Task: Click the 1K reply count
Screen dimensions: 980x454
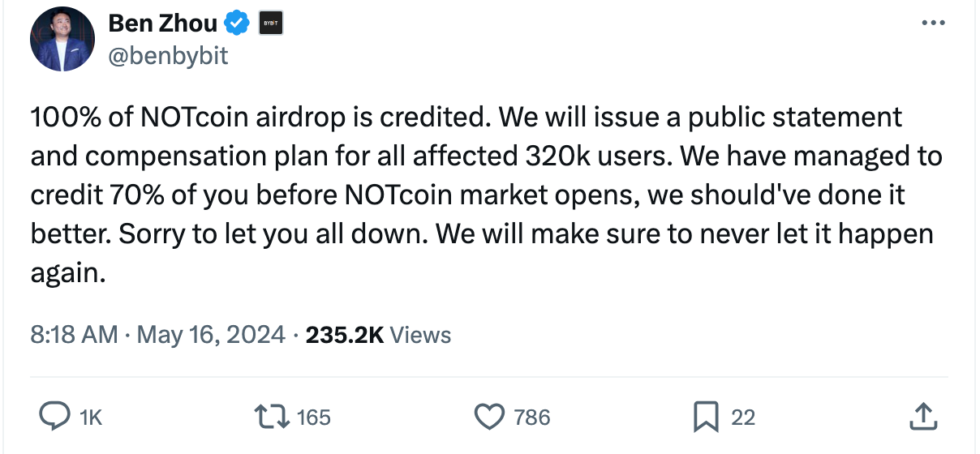Action: click(x=90, y=418)
